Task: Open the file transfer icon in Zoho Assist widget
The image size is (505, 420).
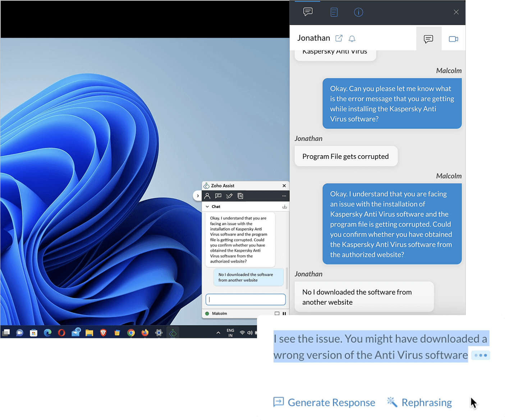Action: 240,196
